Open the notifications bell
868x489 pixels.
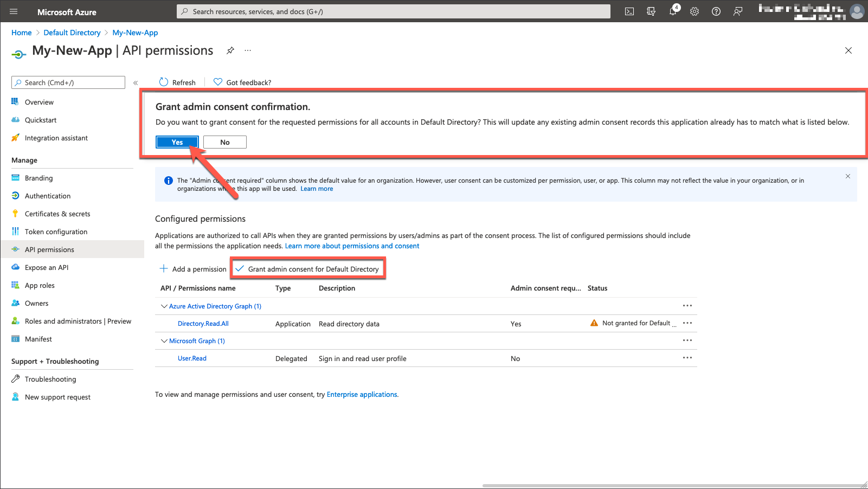673,11
